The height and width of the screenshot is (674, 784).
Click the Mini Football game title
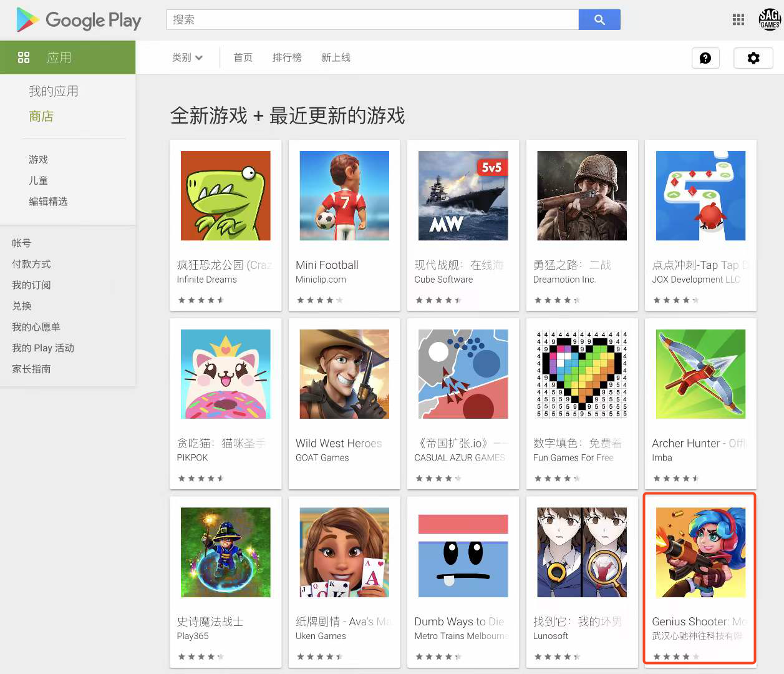(327, 265)
